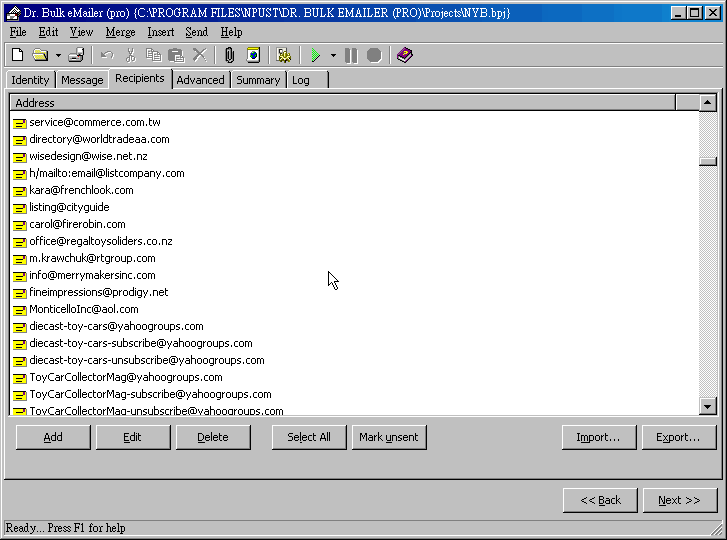727x540 pixels.
Task: Open the Help menu
Action: (x=231, y=32)
